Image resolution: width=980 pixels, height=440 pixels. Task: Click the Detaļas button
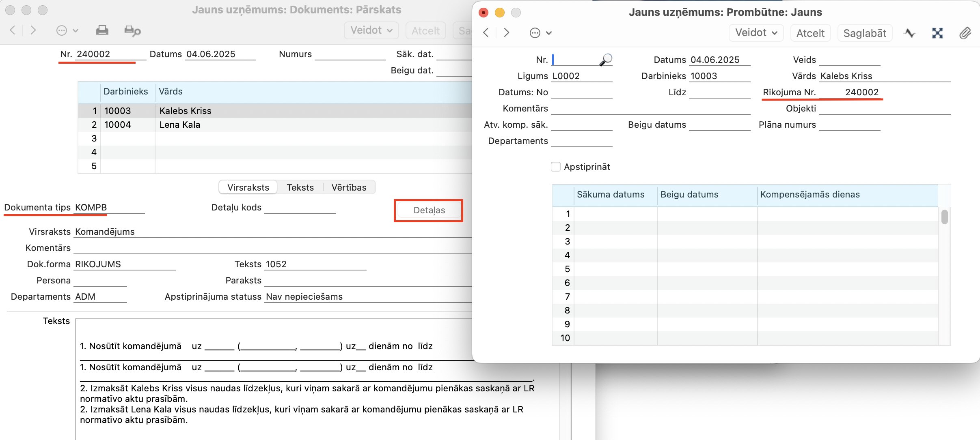tap(429, 210)
